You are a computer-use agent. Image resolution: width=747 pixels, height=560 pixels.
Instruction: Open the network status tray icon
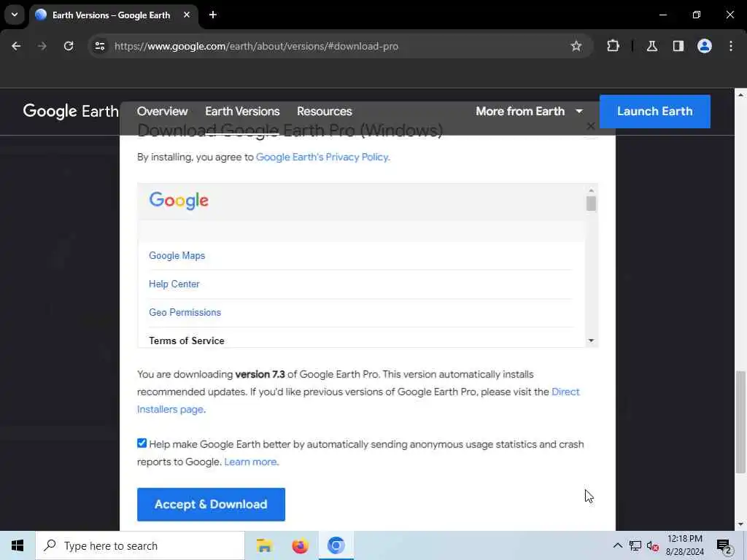point(635,545)
